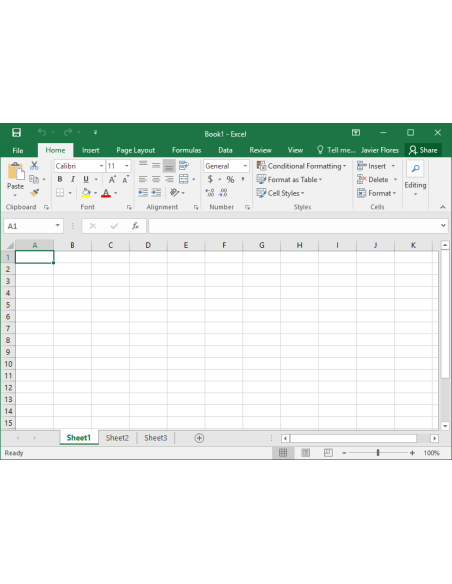Apply Comma Style format

243,180
